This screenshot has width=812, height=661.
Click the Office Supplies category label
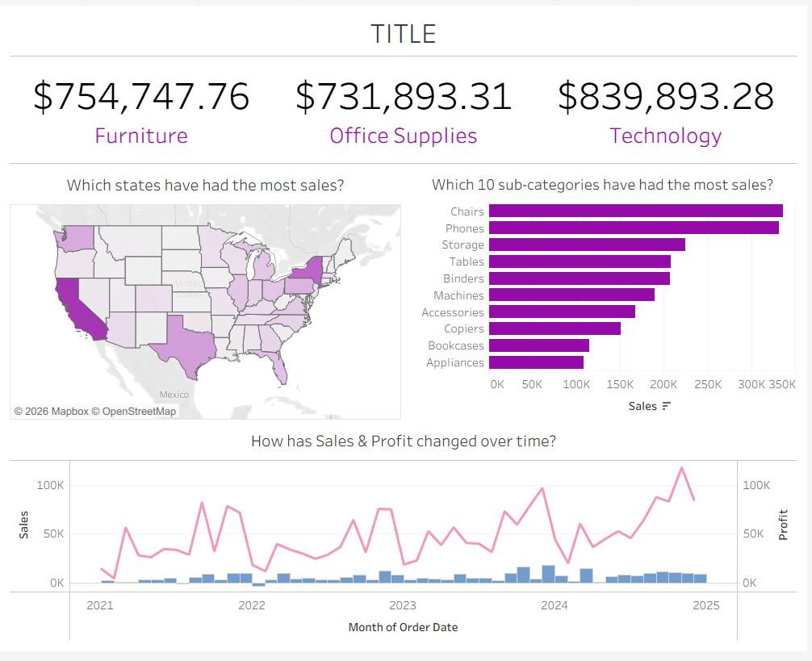(x=403, y=136)
